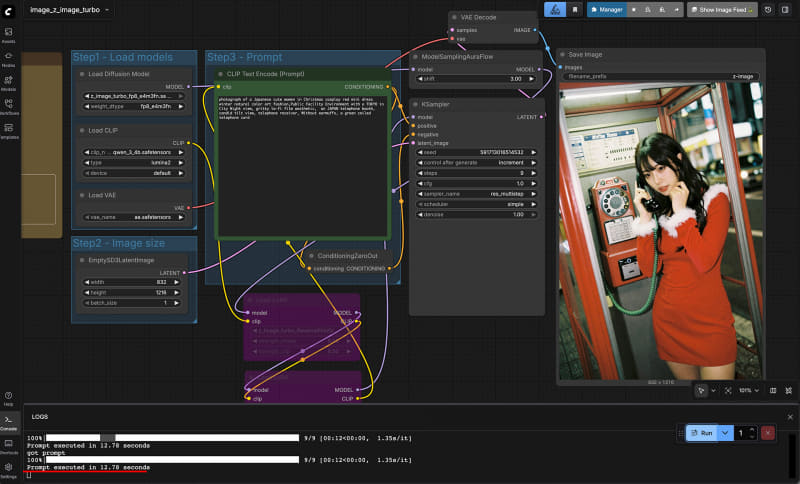Screen dimensions: 800x484
Task: Click inside the prompt text box
Action: [x=303, y=165]
